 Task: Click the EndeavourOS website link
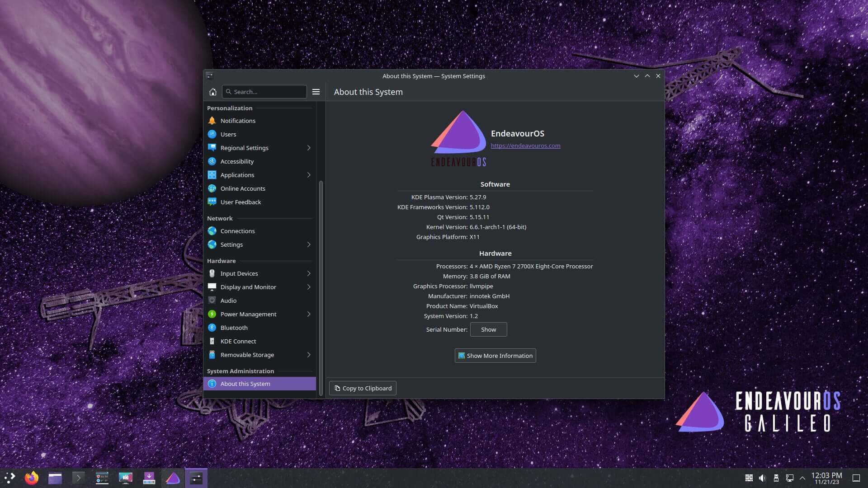(524, 145)
